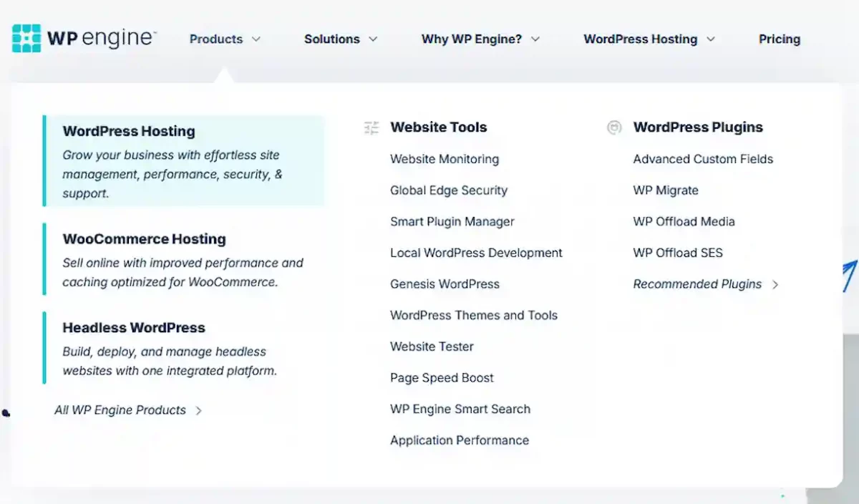
Task: Select the WooCommerce Hosting card
Action: [x=183, y=259]
